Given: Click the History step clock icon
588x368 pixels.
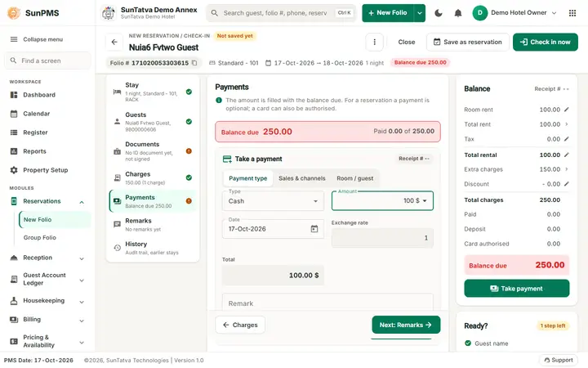Looking at the screenshot, I should point(117,248).
